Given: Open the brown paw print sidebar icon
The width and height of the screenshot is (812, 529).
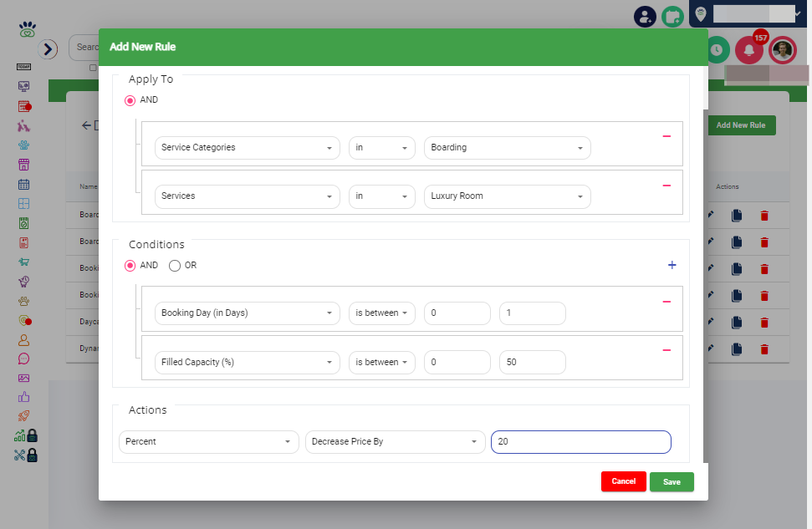Looking at the screenshot, I should (23, 301).
